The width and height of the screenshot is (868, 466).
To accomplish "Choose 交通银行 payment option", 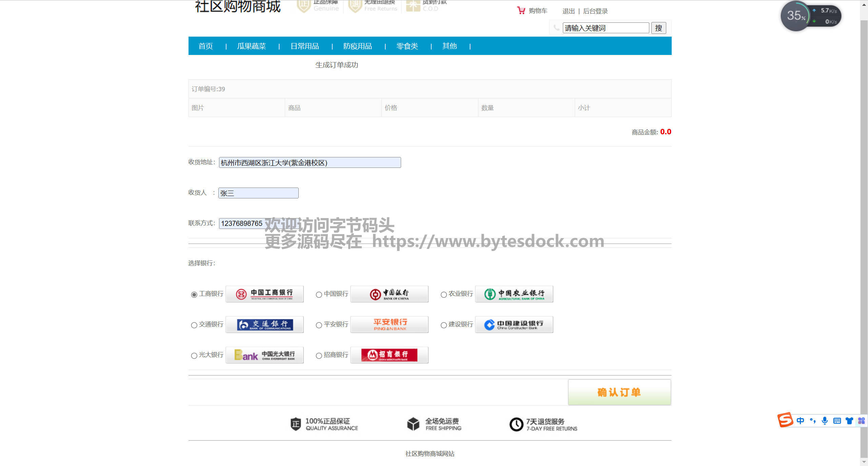I will point(194,325).
